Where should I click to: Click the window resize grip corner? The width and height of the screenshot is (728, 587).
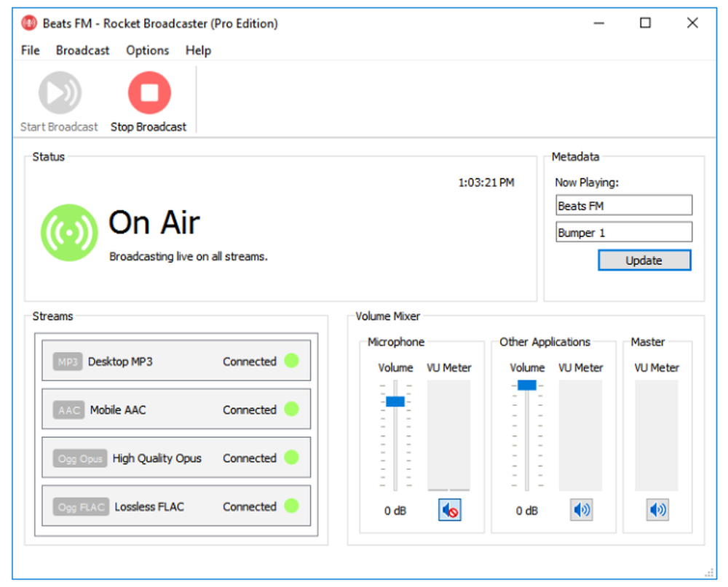(709, 572)
